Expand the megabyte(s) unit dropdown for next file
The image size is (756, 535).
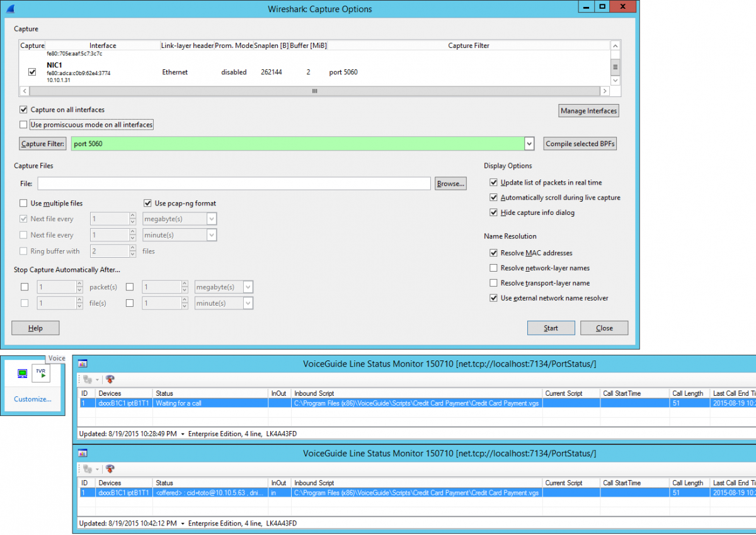click(x=211, y=219)
